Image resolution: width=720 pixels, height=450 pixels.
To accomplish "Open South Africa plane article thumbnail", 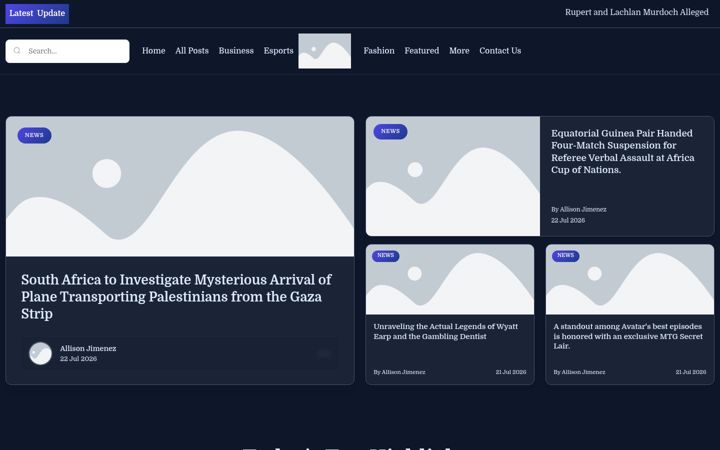I will tap(180, 186).
